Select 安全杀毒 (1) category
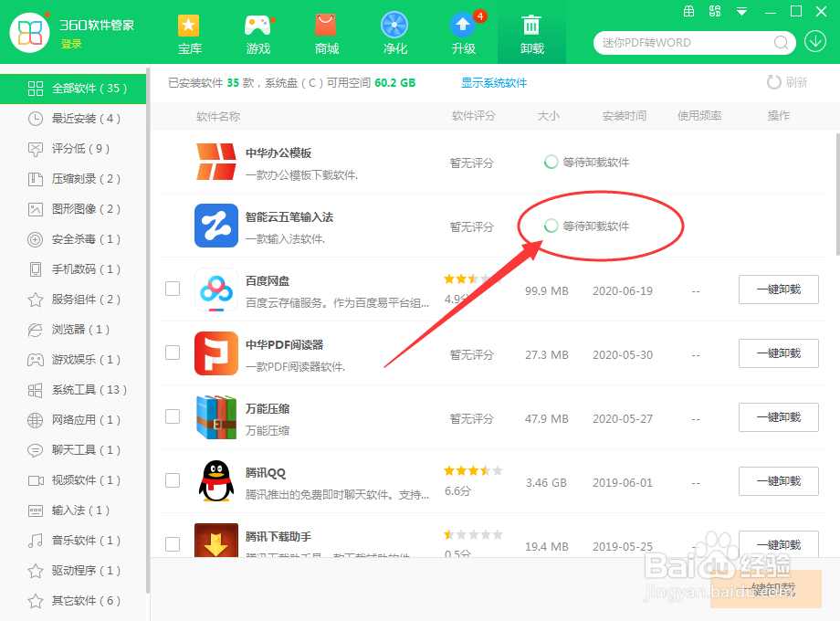840x621 pixels. [73, 239]
